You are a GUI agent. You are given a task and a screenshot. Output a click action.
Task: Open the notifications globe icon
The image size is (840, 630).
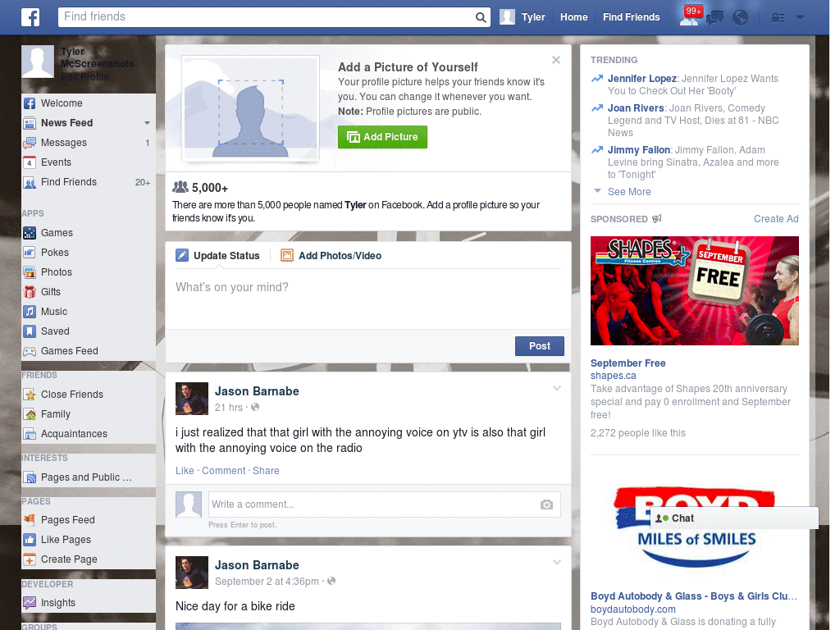(x=741, y=18)
